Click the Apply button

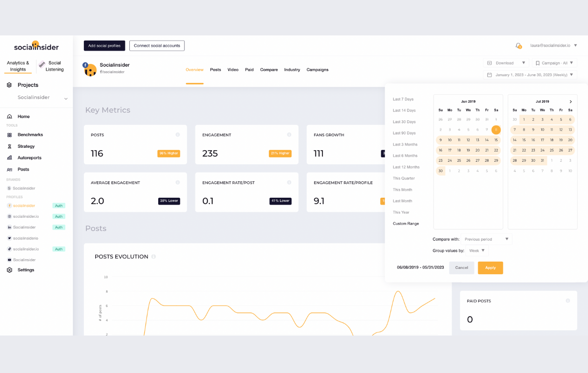tap(490, 268)
